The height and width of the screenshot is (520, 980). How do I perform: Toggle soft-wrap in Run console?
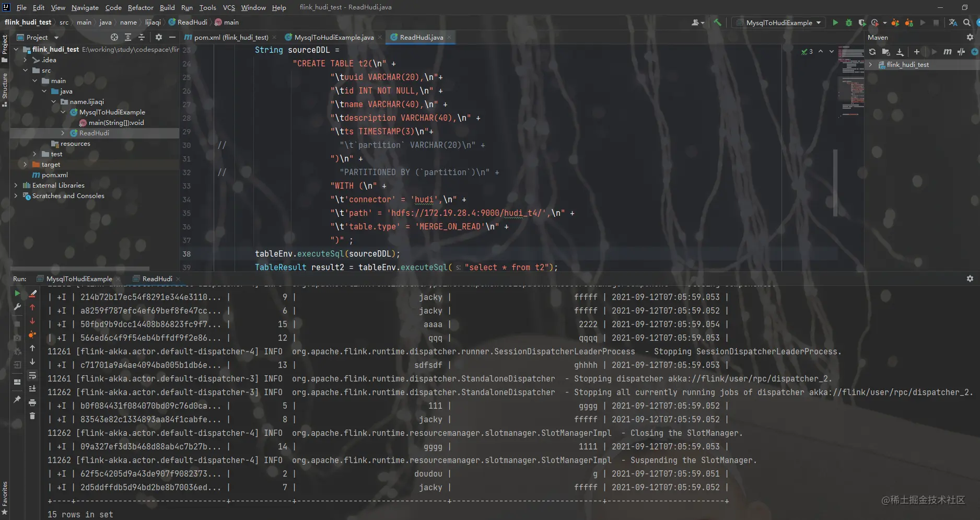(x=32, y=375)
